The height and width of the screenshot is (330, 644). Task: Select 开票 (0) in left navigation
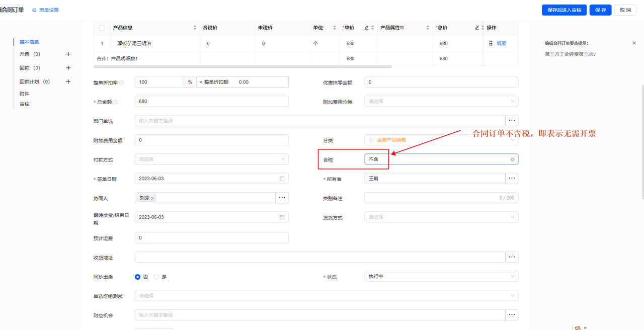pos(30,54)
